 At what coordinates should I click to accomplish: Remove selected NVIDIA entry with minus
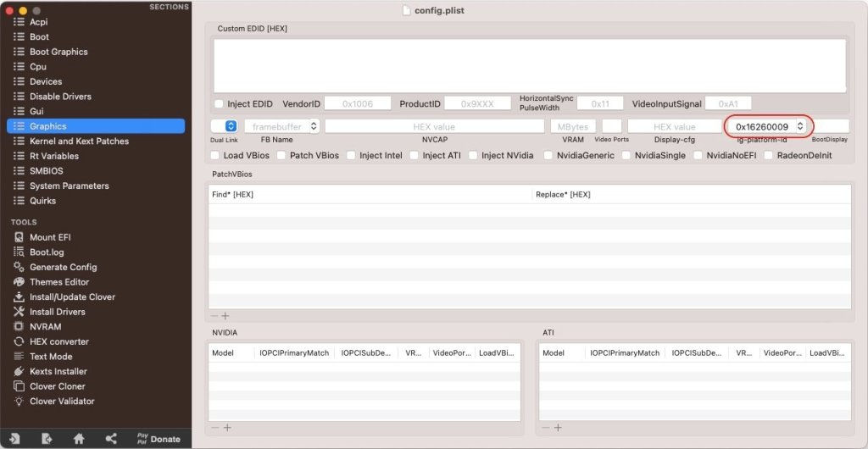click(x=215, y=428)
